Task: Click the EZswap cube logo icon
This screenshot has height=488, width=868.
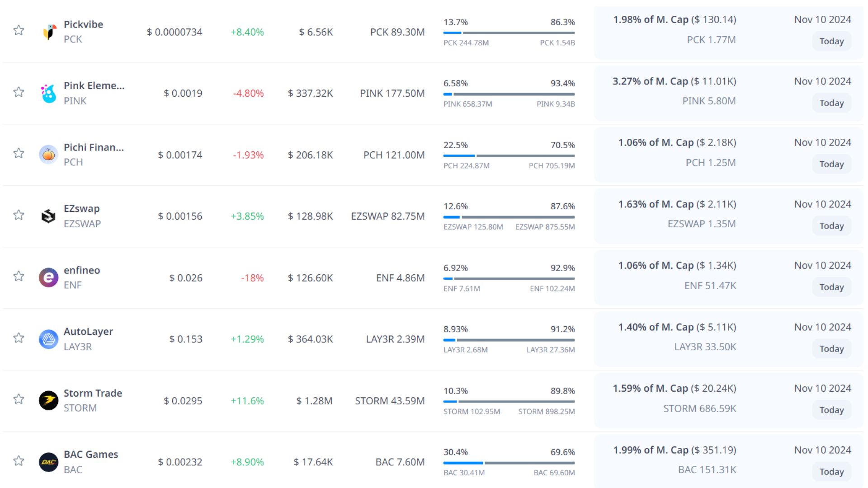Action: pyautogui.click(x=48, y=216)
